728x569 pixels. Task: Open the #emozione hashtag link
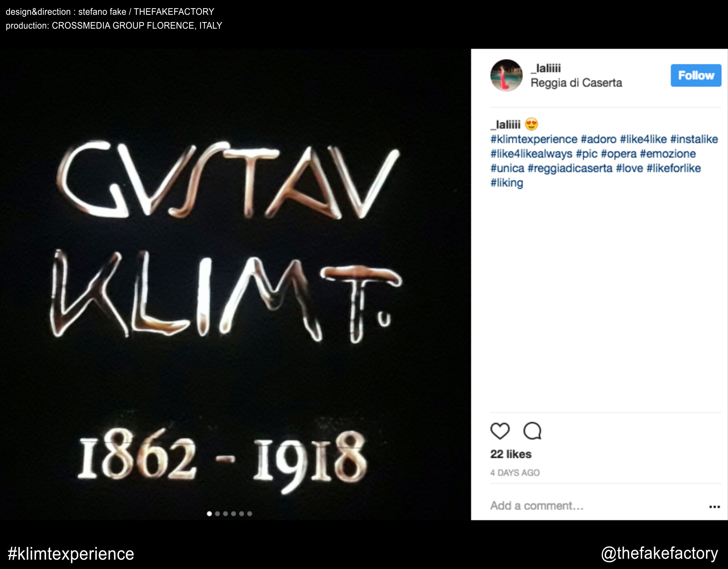(x=668, y=154)
